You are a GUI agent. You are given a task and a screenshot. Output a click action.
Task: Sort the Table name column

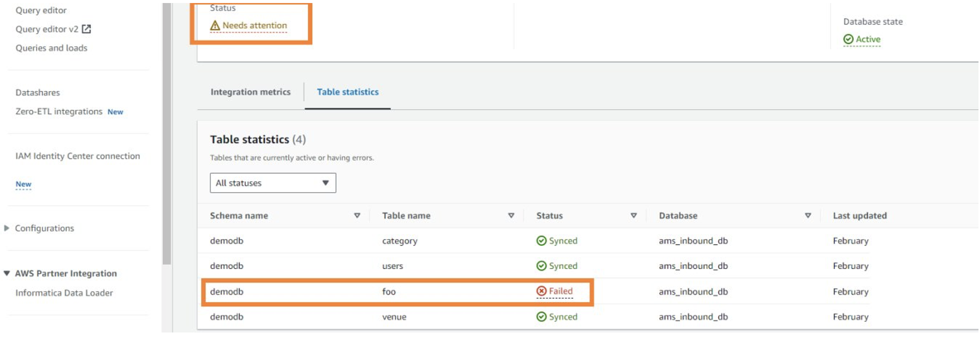coord(511,216)
